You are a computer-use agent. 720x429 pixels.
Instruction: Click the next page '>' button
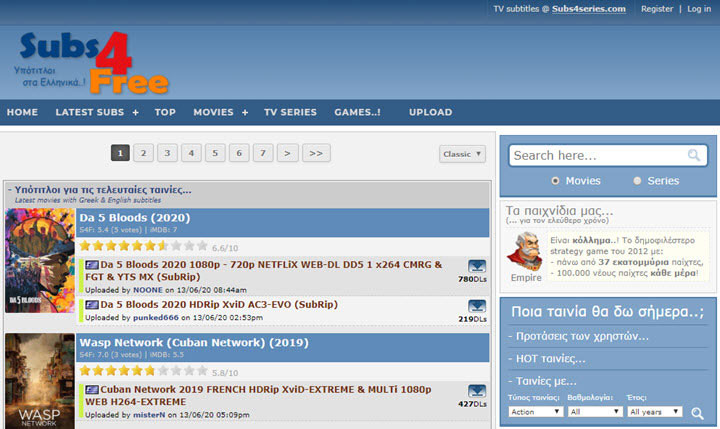click(x=287, y=153)
